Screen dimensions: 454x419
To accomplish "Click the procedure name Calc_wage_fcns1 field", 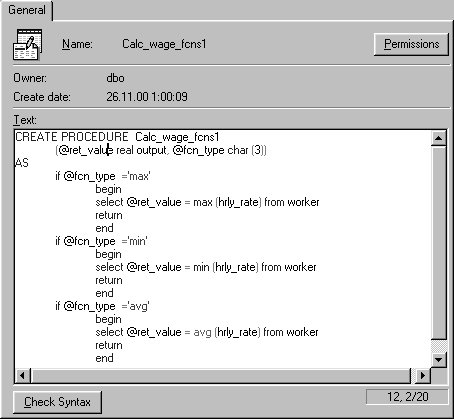I will [x=164, y=44].
